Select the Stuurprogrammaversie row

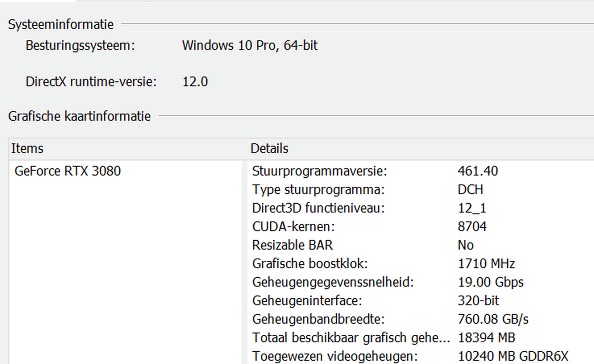pos(319,171)
